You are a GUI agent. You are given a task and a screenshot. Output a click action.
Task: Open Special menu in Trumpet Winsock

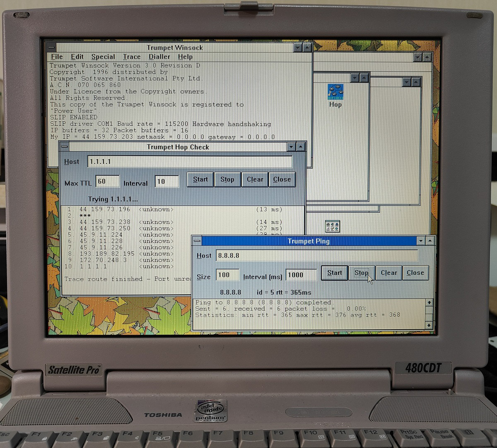click(x=103, y=57)
